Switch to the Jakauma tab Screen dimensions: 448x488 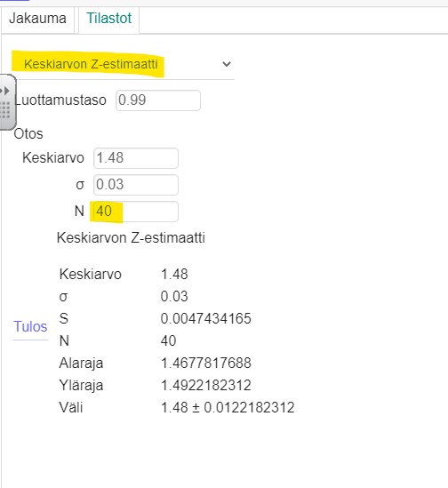click(x=37, y=19)
